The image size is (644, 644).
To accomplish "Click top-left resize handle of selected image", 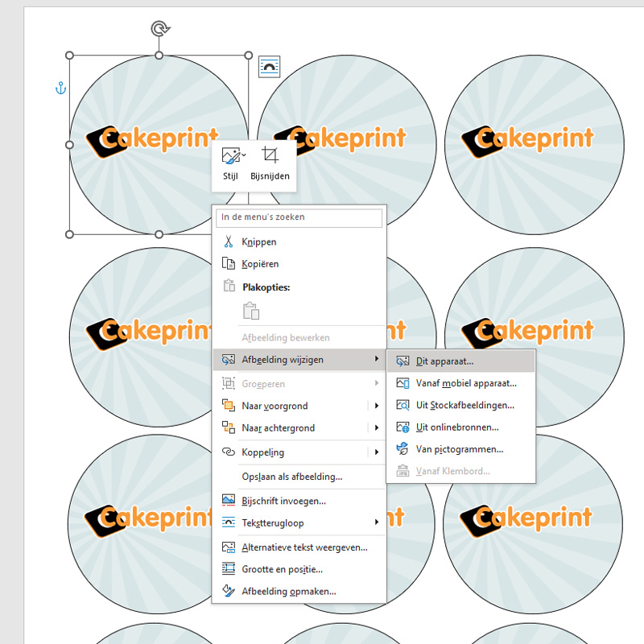I will (x=69, y=55).
